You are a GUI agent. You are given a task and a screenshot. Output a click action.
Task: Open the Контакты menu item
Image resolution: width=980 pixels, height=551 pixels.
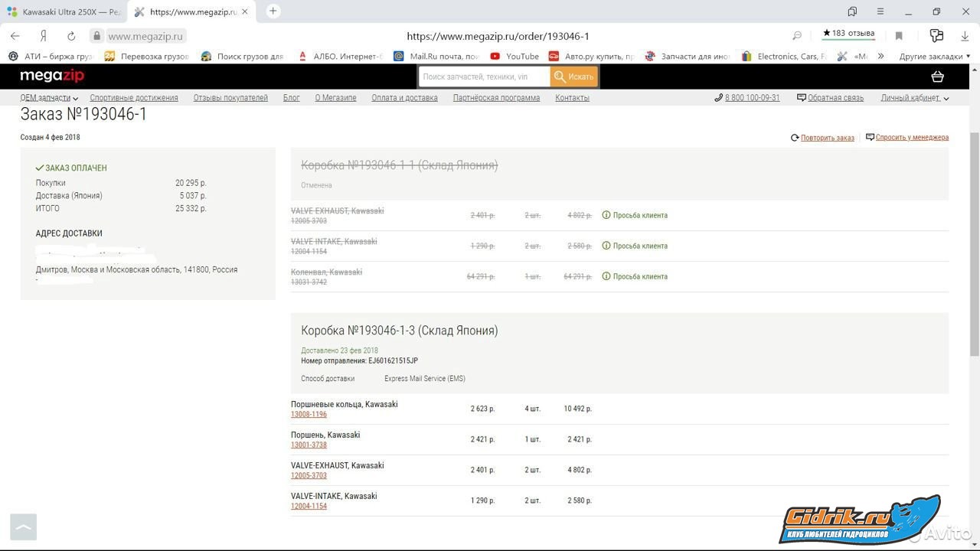[x=572, y=98]
